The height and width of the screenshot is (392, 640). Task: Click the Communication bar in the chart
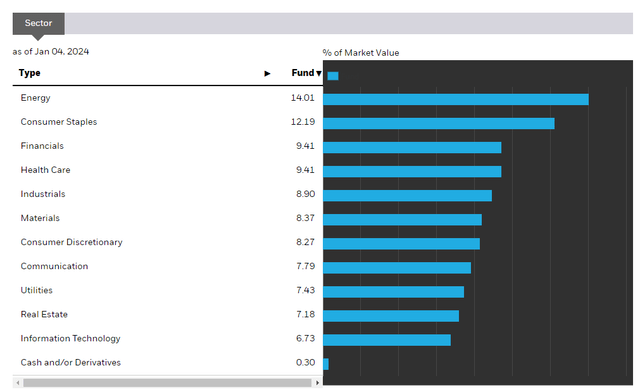point(397,268)
